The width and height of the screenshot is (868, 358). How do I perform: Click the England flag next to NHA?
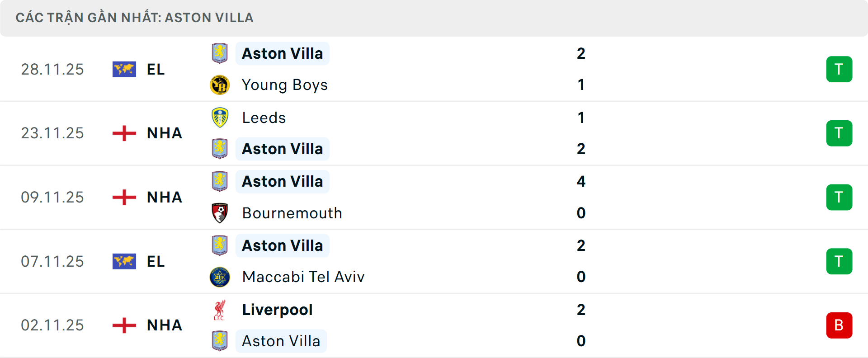click(x=124, y=133)
